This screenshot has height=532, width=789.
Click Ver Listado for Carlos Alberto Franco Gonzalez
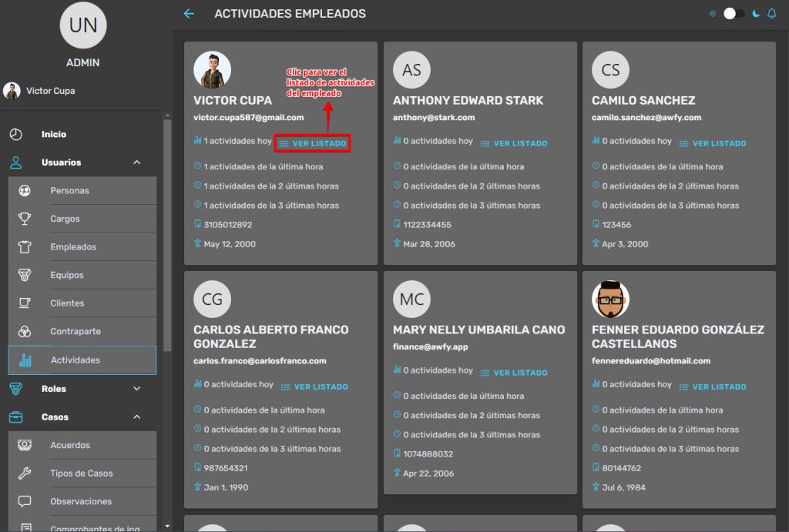tap(314, 386)
